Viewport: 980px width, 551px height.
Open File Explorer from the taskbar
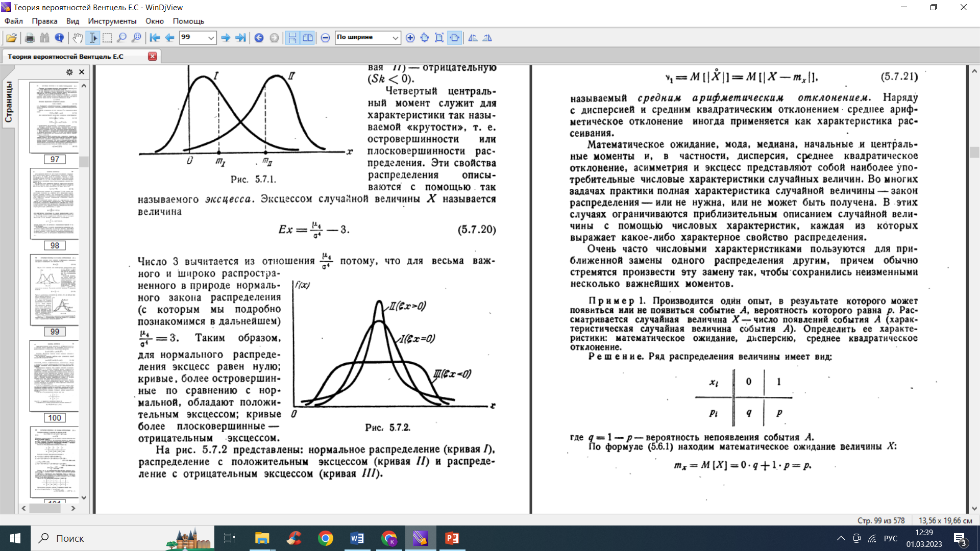click(x=262, y=538)
